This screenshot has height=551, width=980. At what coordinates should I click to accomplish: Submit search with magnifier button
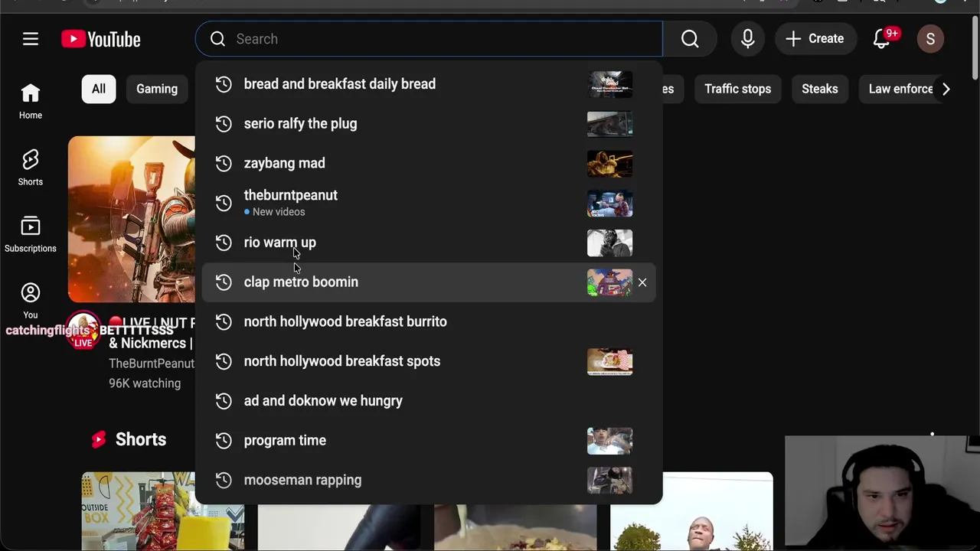[690, 39]
